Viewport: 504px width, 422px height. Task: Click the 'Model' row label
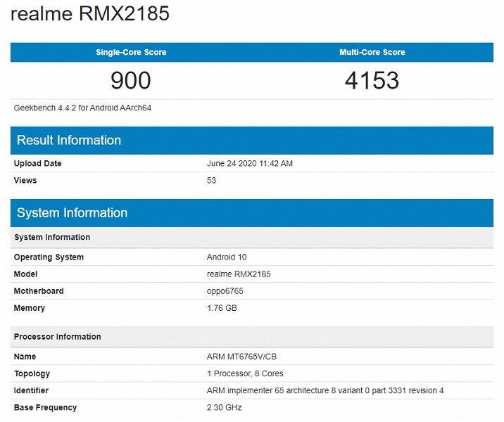pos(26,274)
